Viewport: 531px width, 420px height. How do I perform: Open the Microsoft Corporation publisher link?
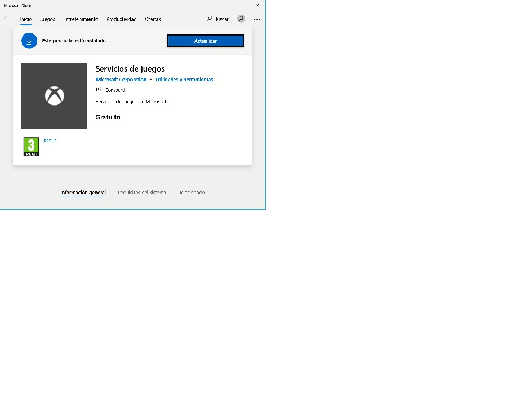[x=121, y=80]
